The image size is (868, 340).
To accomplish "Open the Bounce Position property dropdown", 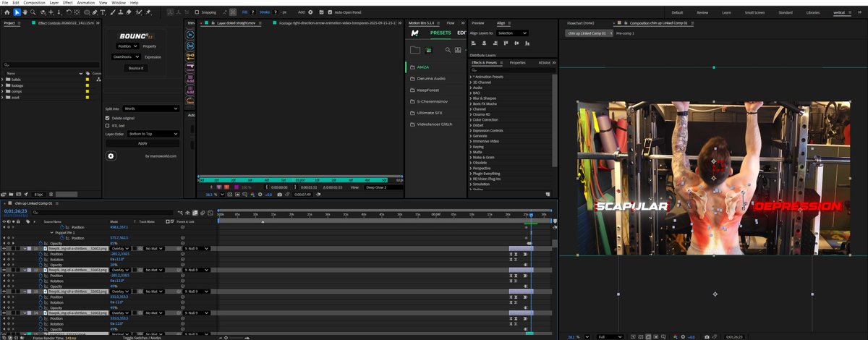I will (x=127, y=46).
